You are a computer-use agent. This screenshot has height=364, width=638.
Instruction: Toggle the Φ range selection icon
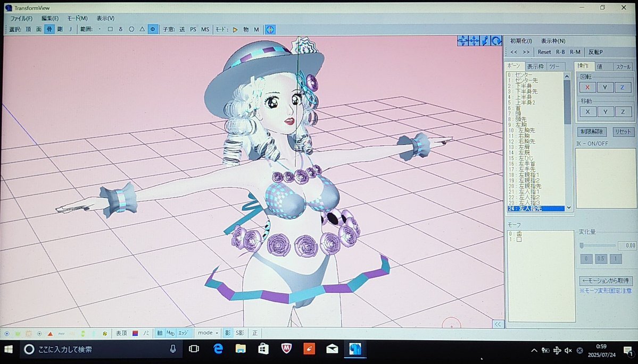point(153,29)
